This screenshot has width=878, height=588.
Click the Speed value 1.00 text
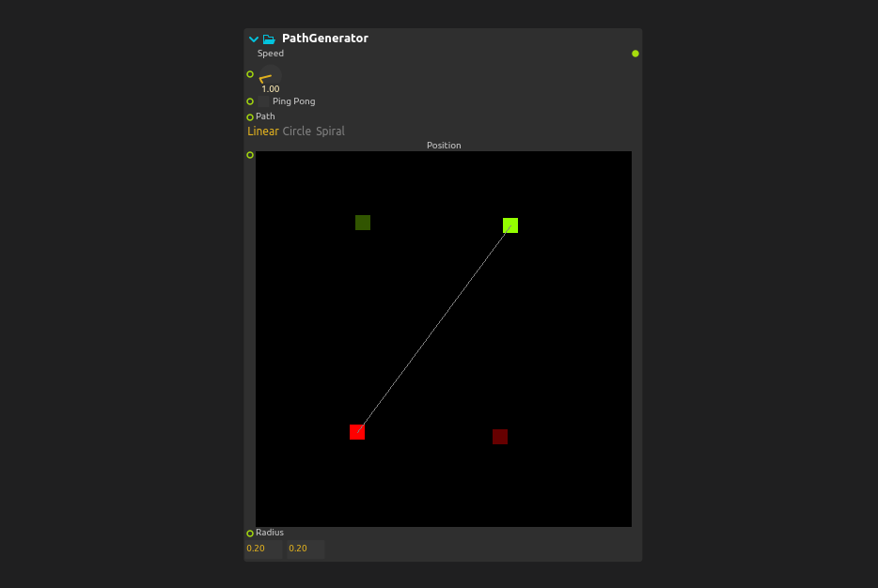click(x=271, y=89)
